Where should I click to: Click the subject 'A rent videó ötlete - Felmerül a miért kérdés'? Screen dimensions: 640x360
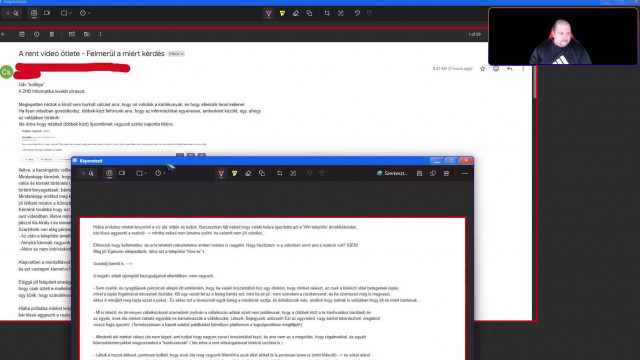click(x=91, y=53)
